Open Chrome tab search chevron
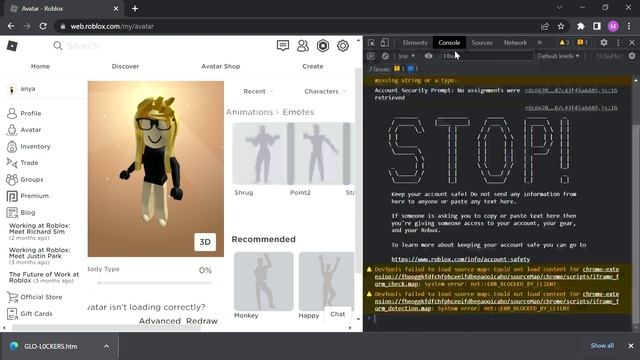Screen dimensions: 640x360 pyautogui.click(x=560, y=7)
